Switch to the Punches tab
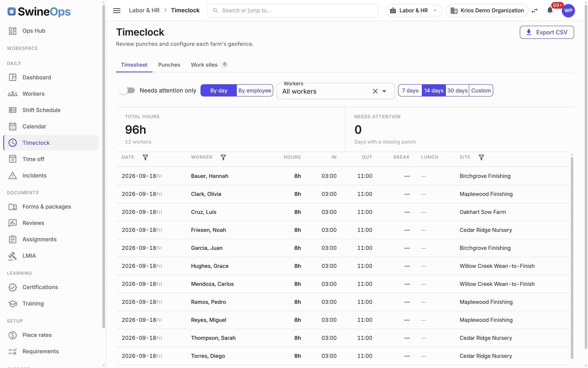This screenshot has width=588, height=368. tap(169, 65)
